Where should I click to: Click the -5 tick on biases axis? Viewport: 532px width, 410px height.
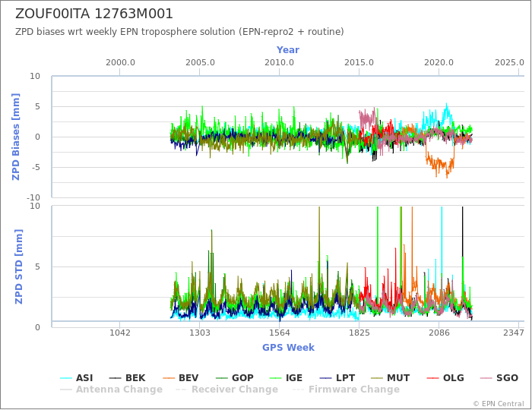pyautogui.click(x=35, y=167)
